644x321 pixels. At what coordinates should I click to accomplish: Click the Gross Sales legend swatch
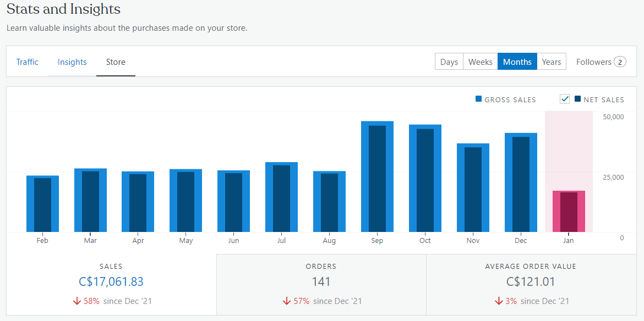tap(478, 99)
